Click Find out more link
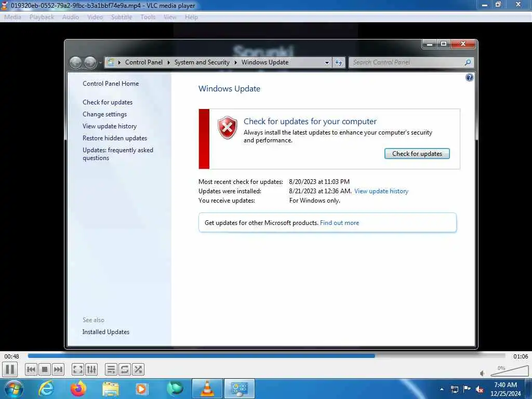The image size is (532, 399). (x=339, y=223)
